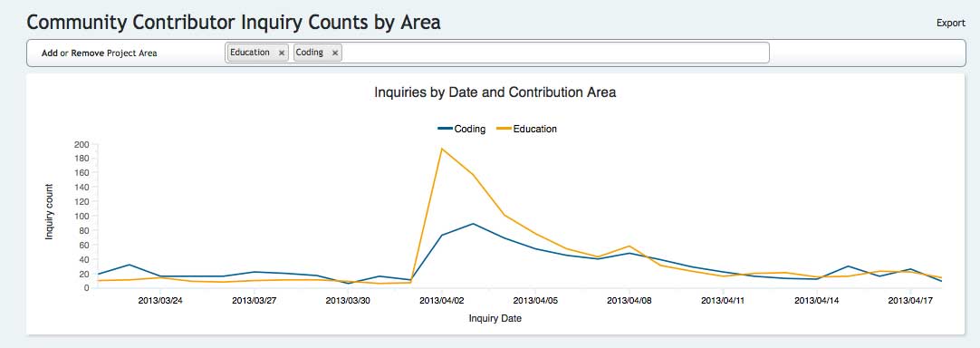Click the orange Education legend color line

point(504,129)
